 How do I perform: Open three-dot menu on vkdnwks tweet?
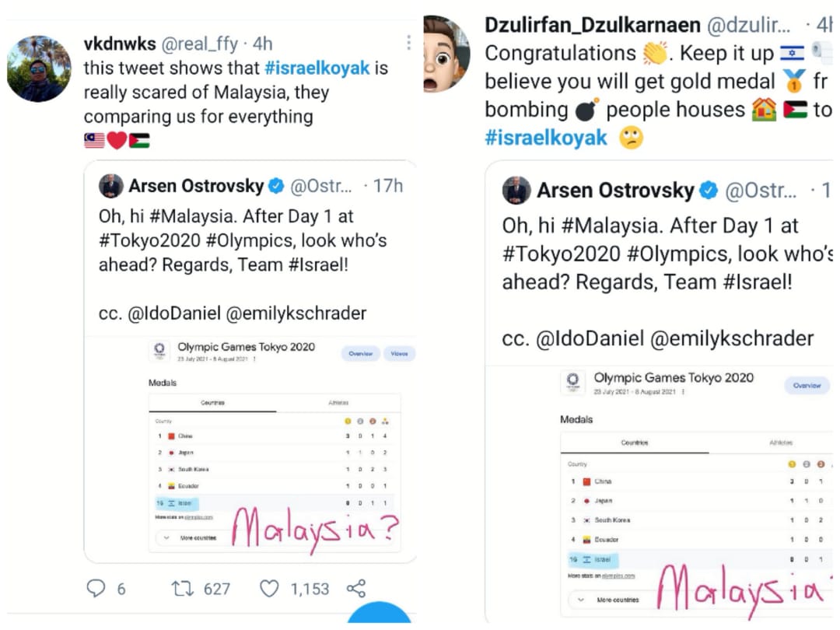click(x=408, y=43)
